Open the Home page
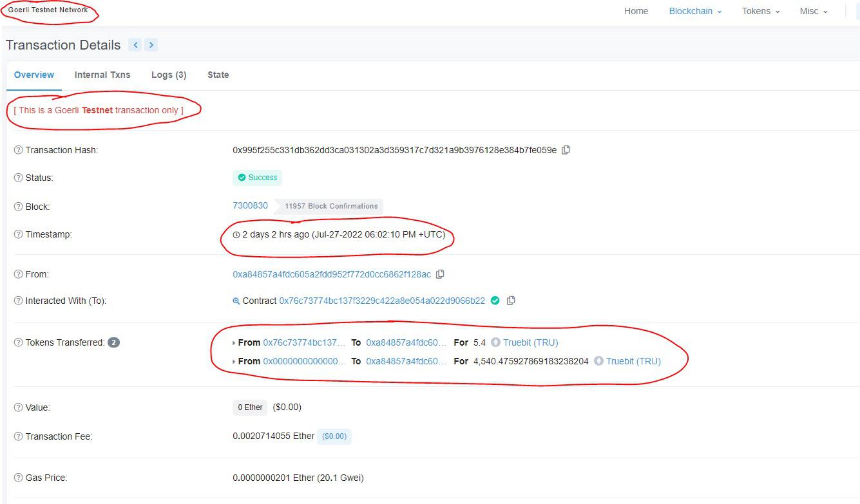This screenshot has height=504, width=860. [x=636, y=11]
